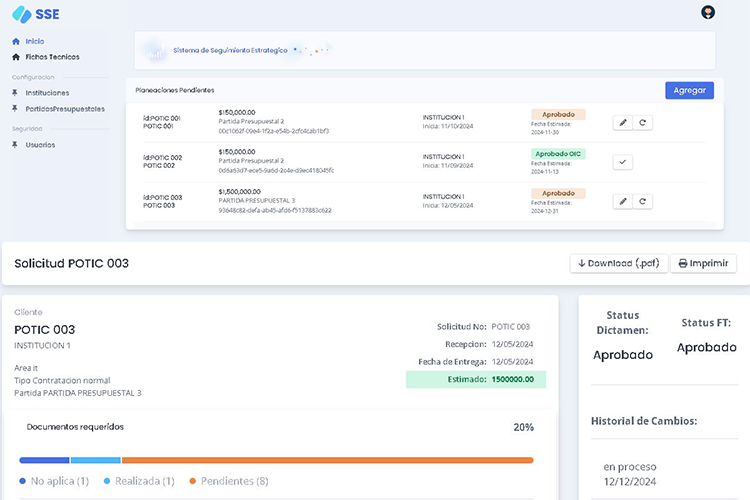This screenshot has height=500, width=750.
Task: Click refresh icon for POTIC 003 row
Action: [643, 201]
